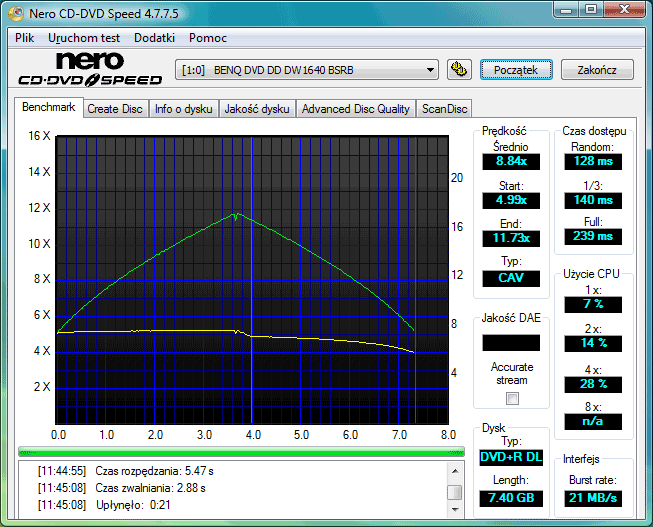This screenshot has height=527, width=653.
Task: Open the Dodatki menu
Action: point(154,38)
